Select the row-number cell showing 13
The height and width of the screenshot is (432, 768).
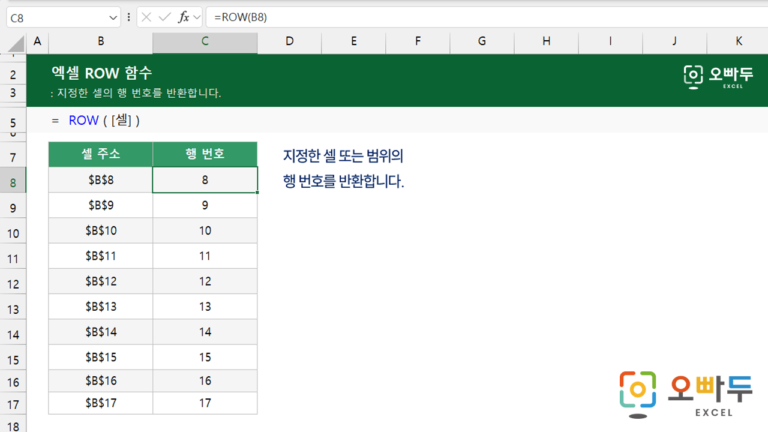205,307
